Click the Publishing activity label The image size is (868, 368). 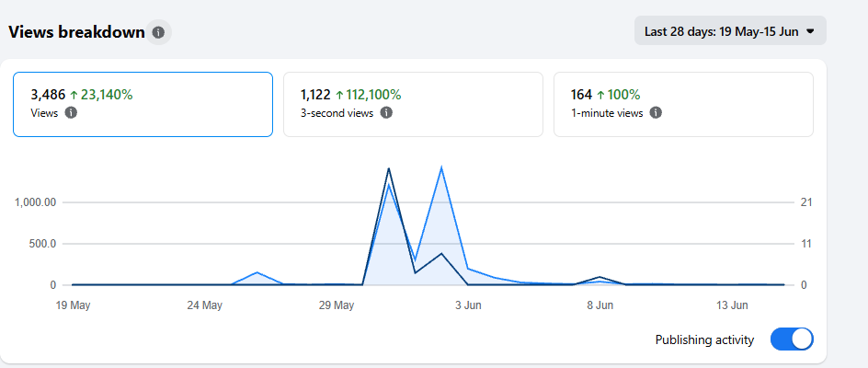(704, 339)
